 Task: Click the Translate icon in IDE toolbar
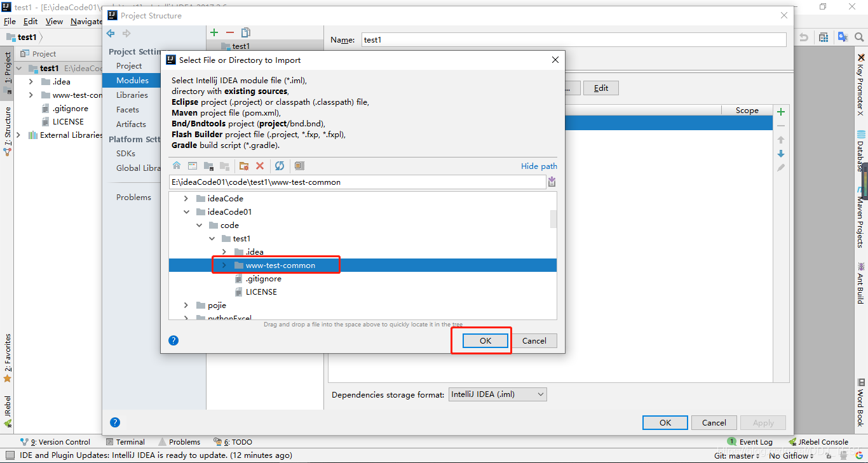coord(843,37)
